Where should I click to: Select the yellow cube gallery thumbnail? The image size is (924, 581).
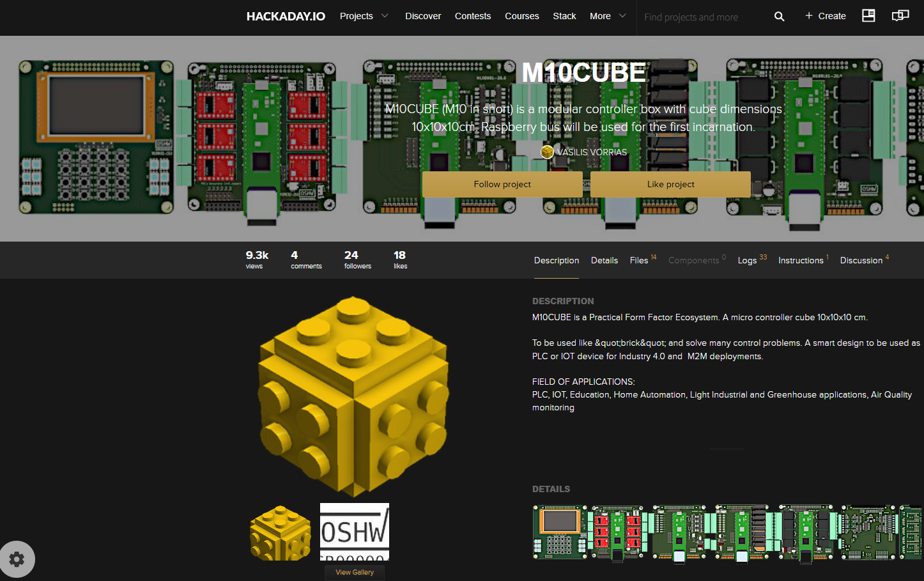click(280, 532)
